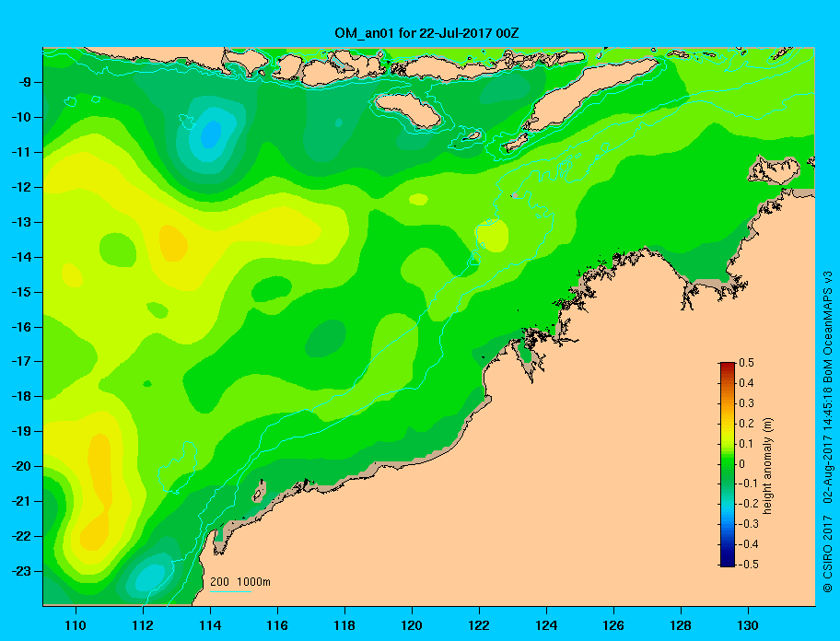The height and width of the screenshot is (641, 840).
Task: Click latitude label '-15' on left axis
Action: [x=22, y=292]
